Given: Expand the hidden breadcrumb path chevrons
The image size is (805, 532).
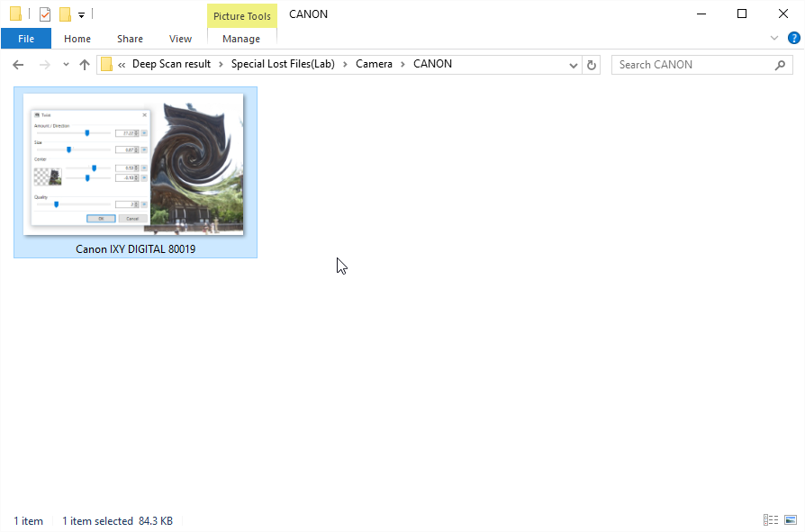Looking at the screenshot, I should click(122, 65).
